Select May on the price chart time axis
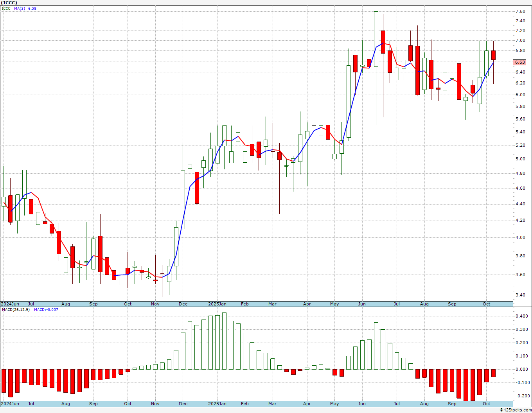The width and height of the screenshot is (532, 413). [334, 304]
